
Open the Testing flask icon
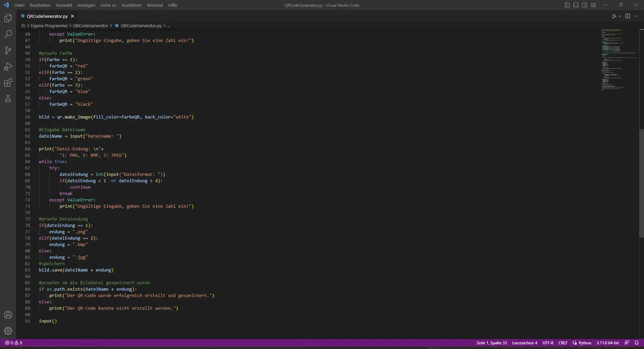[8, 99]
